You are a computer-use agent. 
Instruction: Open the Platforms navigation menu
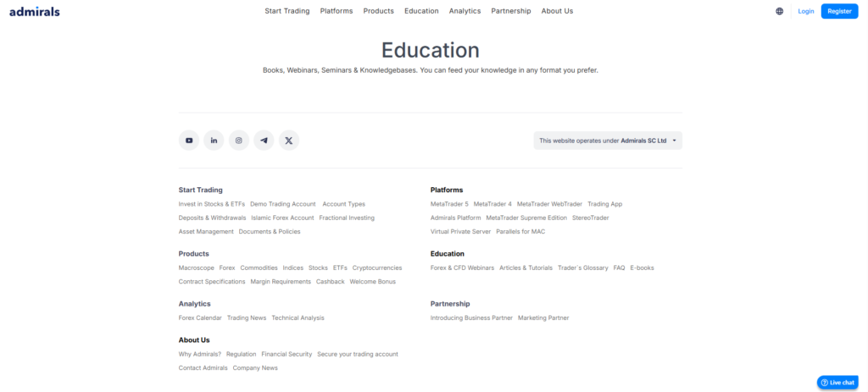tap(337, 11)
